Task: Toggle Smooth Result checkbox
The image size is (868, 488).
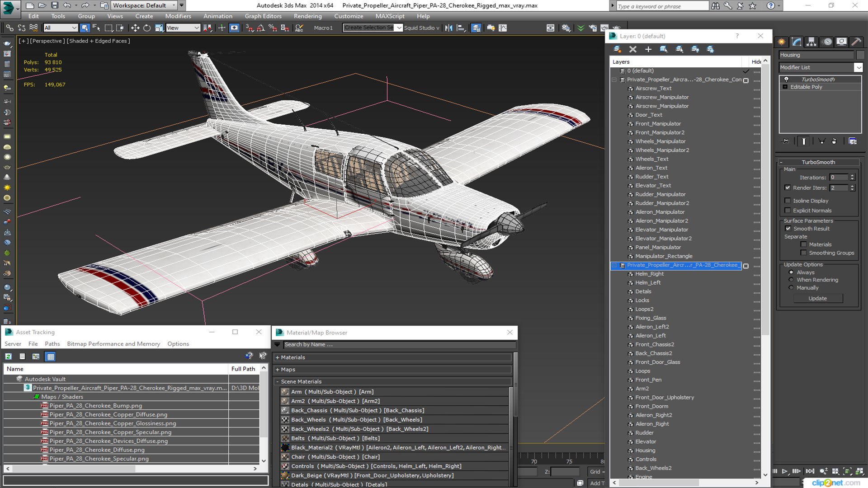Action: tap(788, 229)
